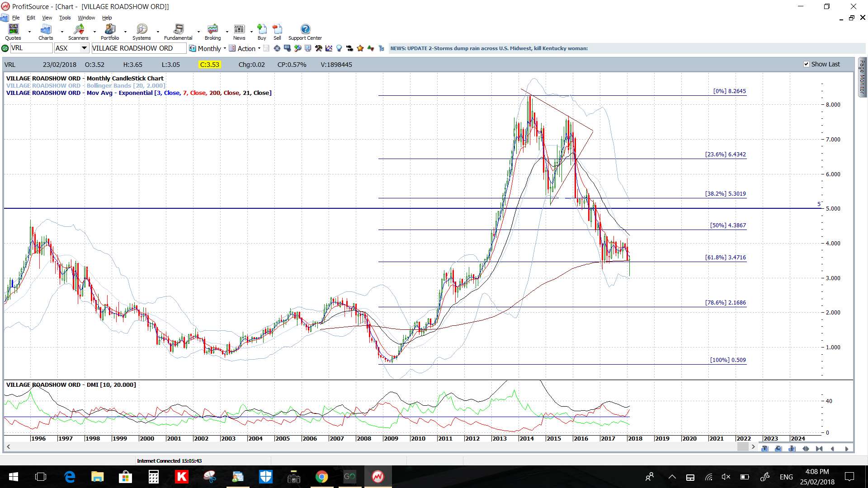Viewport: 868px width, 488px height.
Task: Open File Explorer from the taskbar
Action: 97,477
